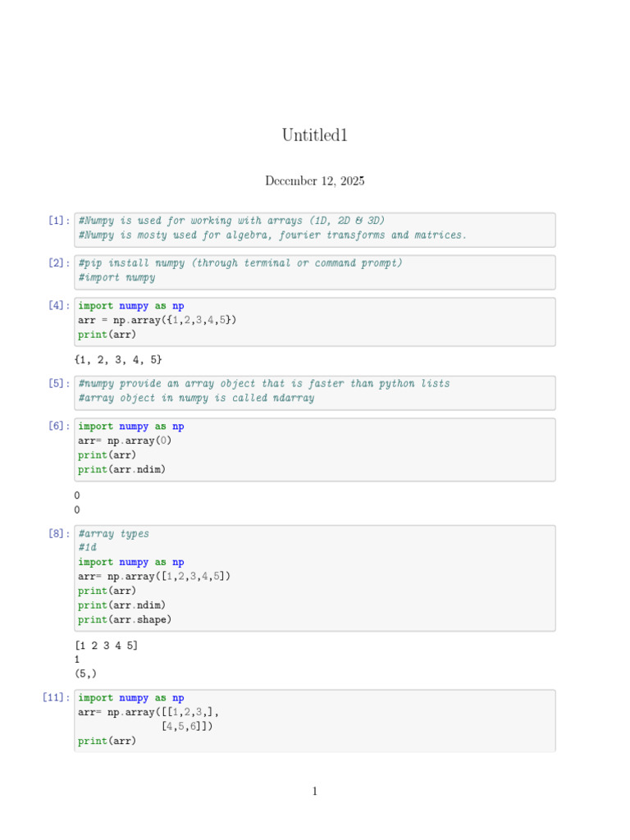The image size is (630, 840).
Task: Select the cell label [1]:
Action: [59, 220]
